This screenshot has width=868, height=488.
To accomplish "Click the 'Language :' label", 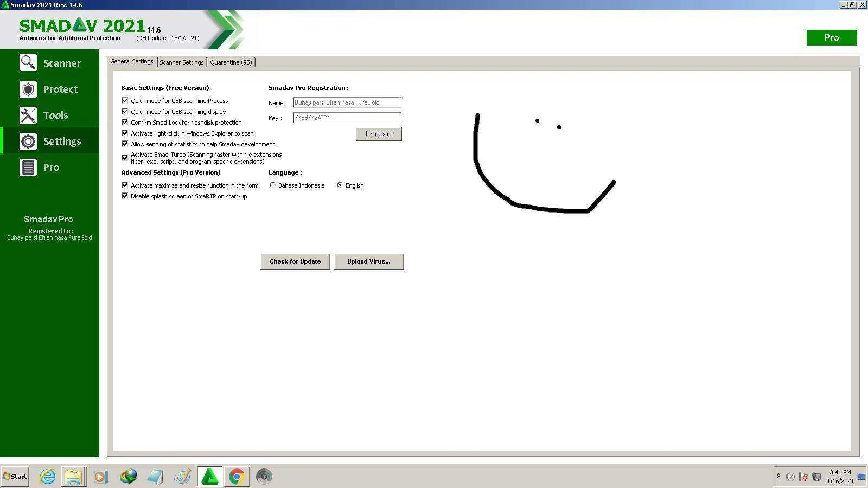I will [285, 172].
